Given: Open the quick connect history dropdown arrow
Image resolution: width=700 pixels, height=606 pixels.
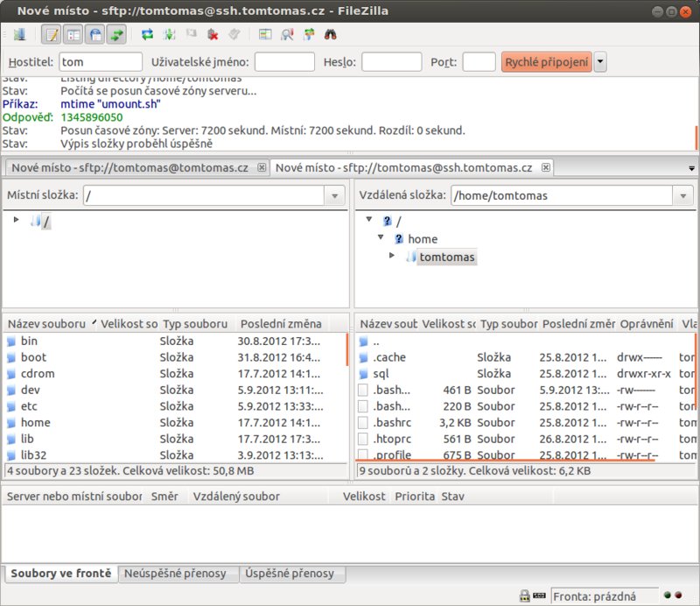Looking at the screenshot, I should tap(600, 61).
